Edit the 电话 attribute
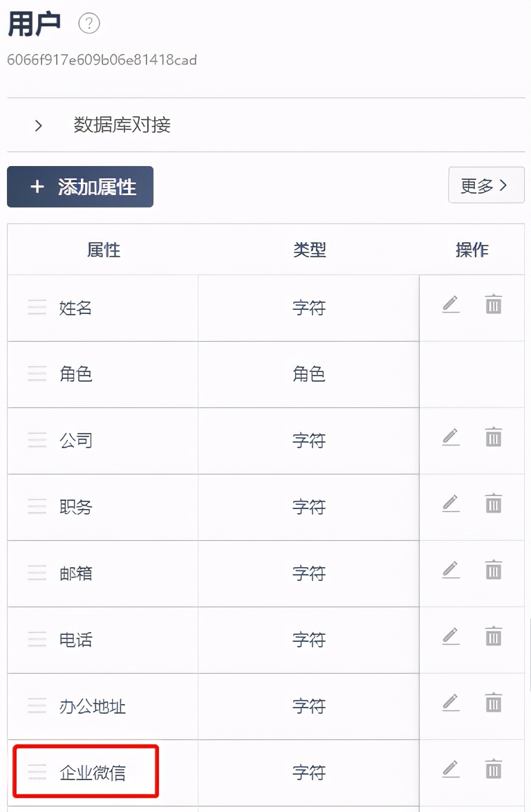The width and height of the screenshot is (531, 812). point(451,636)
